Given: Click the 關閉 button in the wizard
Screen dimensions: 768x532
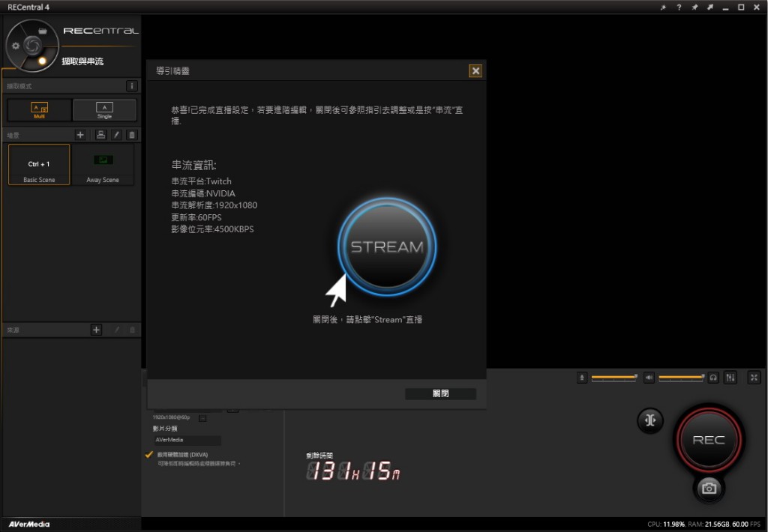Looking at the screenshot, I should (441, 393).
